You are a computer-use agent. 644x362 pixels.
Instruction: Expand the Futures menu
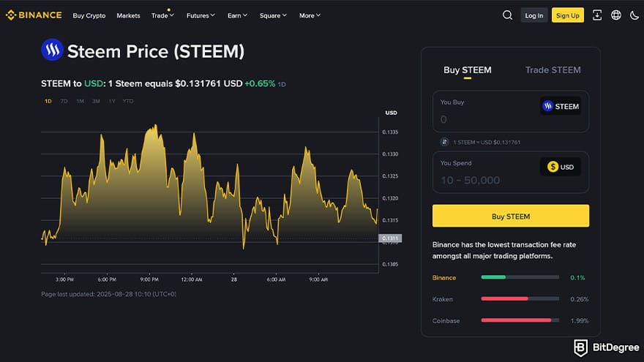click(x=201, y=15)
